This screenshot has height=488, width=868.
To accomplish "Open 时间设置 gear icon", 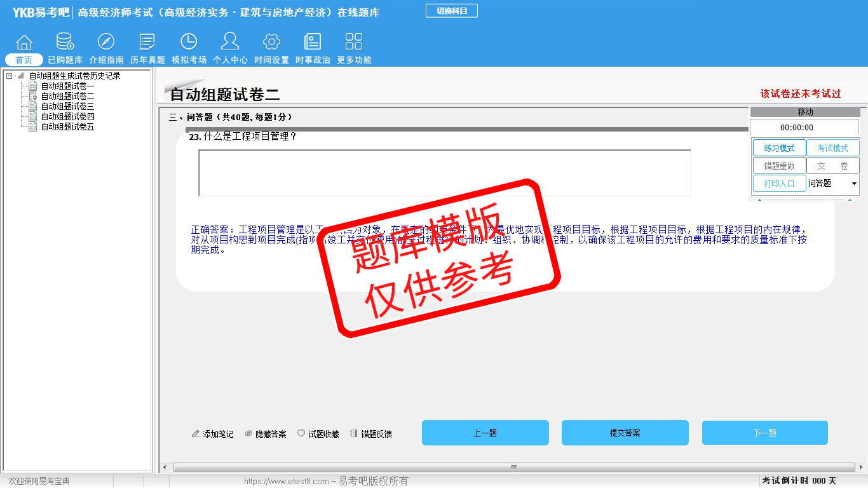I will tap(271, 43).
